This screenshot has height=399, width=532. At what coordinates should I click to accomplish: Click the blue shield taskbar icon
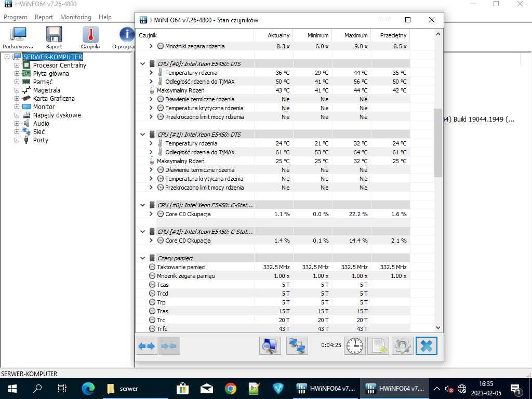point(278,389)
